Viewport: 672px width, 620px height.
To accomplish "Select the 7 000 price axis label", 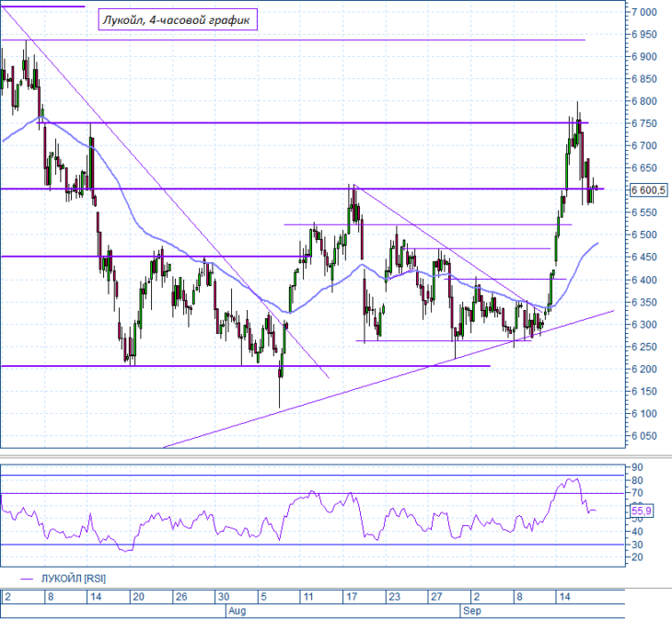I will click(643, 12).
